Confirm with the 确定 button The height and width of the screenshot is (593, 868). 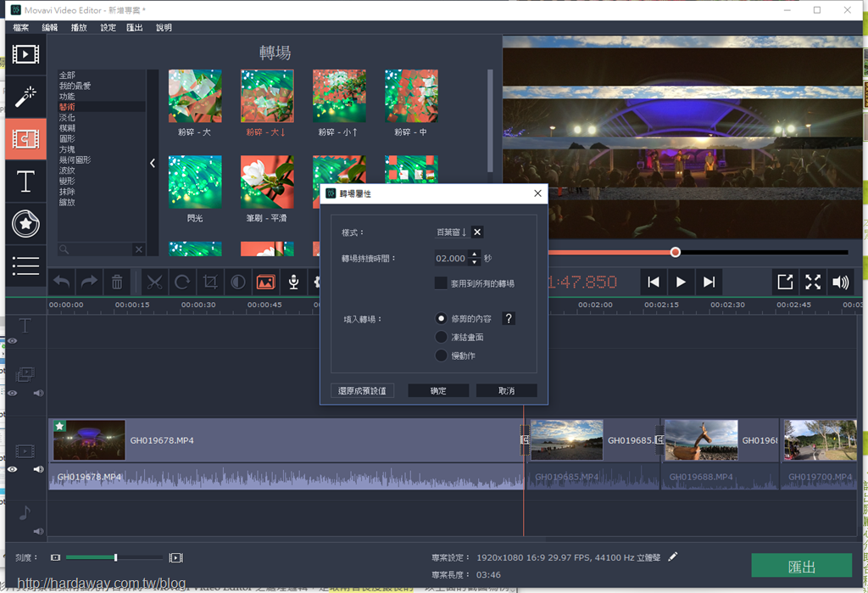point(438,391)
